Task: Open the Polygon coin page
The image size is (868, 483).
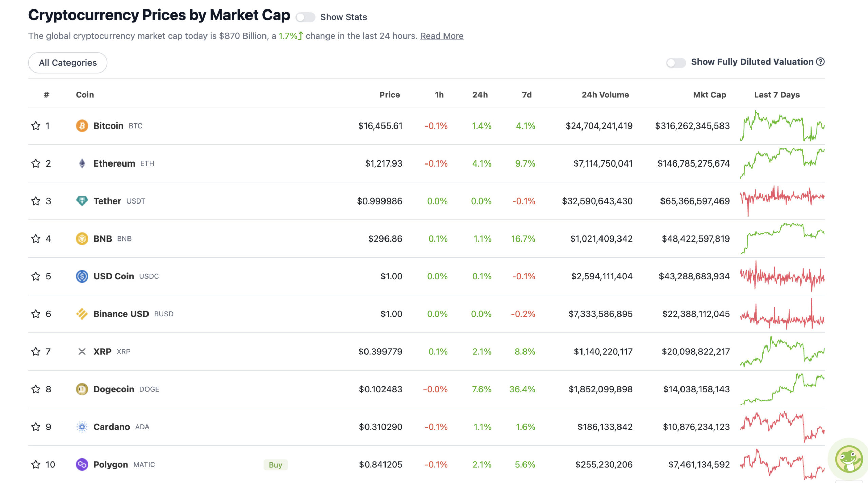Action: tap(111, 465)
